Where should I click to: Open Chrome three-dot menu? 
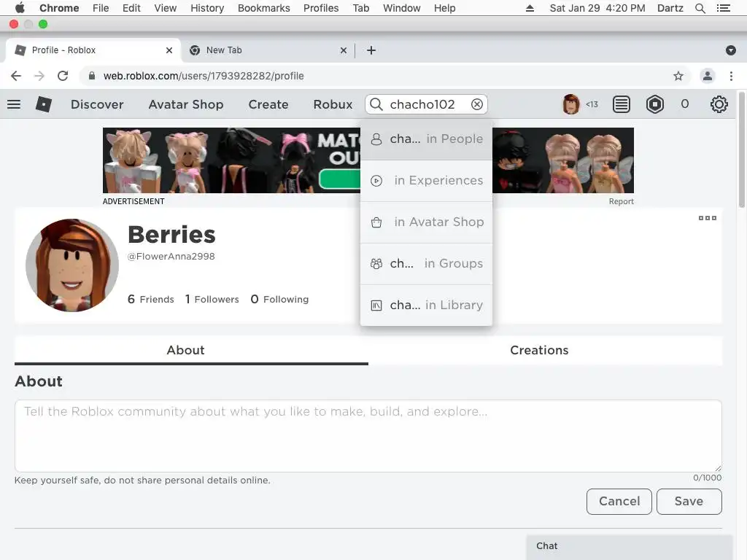click(731, 76)
